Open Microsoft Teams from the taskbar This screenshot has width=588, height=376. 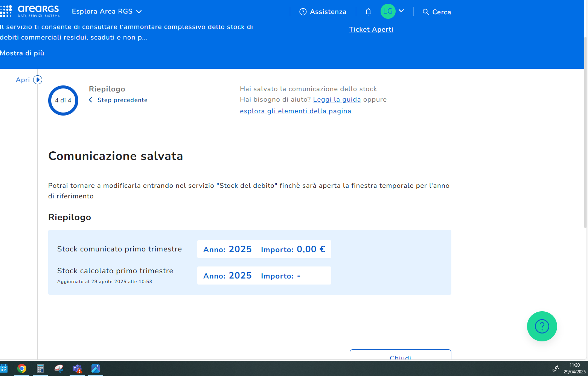pos(77,368)
